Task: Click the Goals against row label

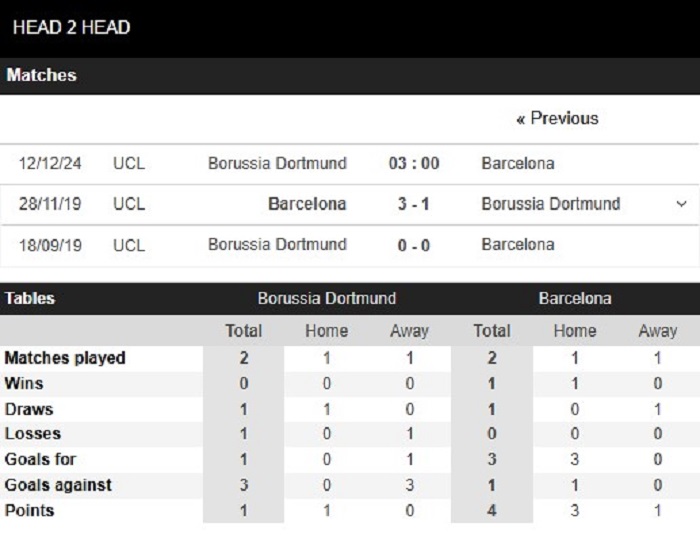Action: click(x=58, y=485)
